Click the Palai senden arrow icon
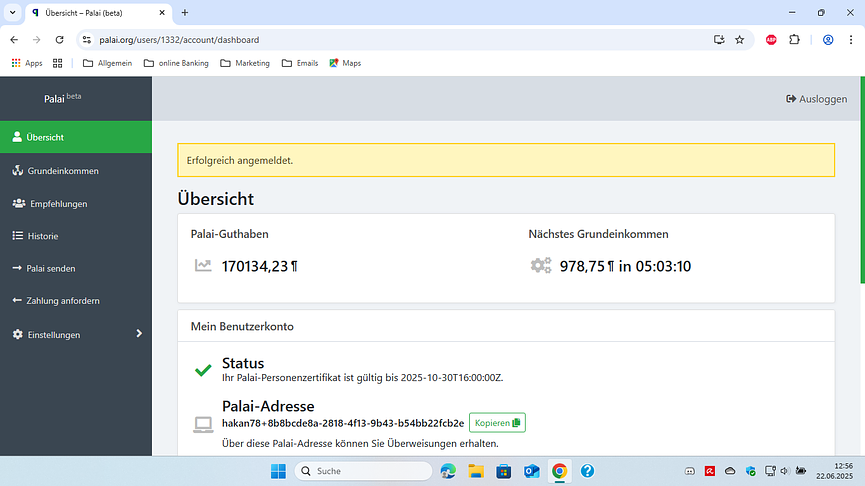Screen dimensions: 865x486 coord(17,268)
